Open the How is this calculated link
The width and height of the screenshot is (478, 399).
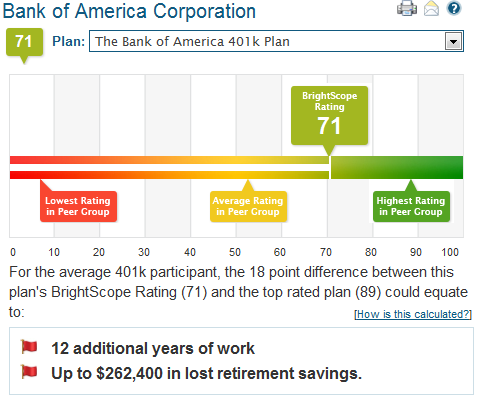point(413,314)
